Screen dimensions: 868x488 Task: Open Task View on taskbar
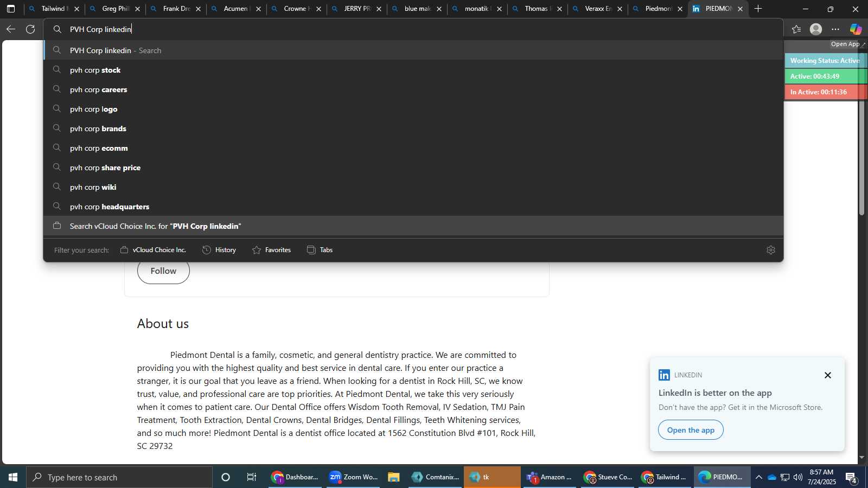point(252,477)
